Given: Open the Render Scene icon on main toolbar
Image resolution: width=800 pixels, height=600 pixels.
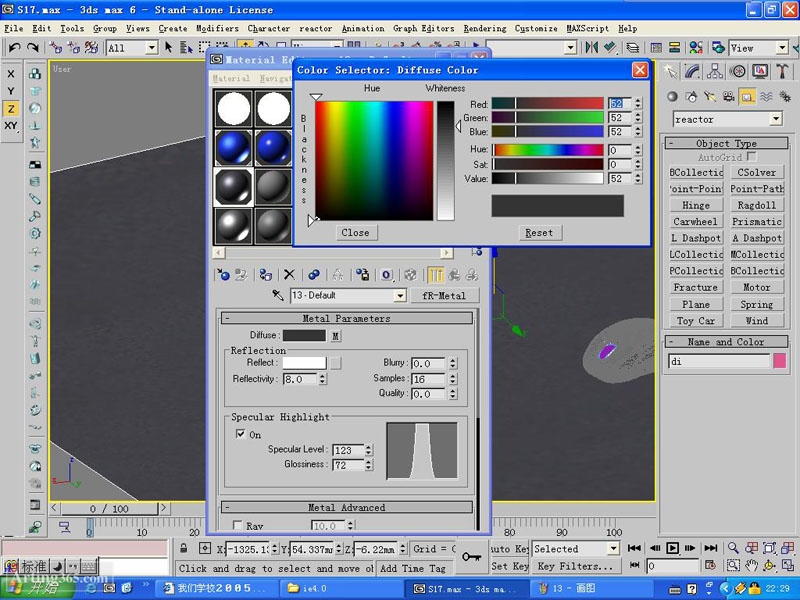Looking at the screenshot, I should click(719, 48).
